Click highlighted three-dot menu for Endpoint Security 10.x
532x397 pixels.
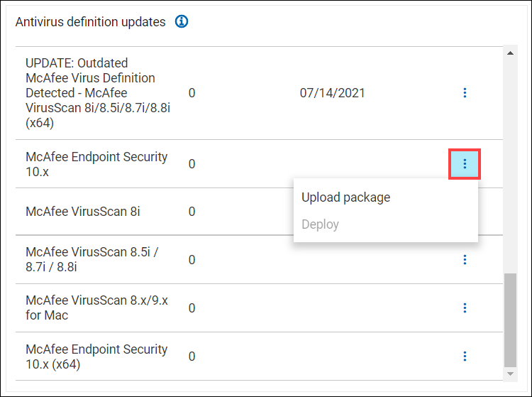point(465,164)
